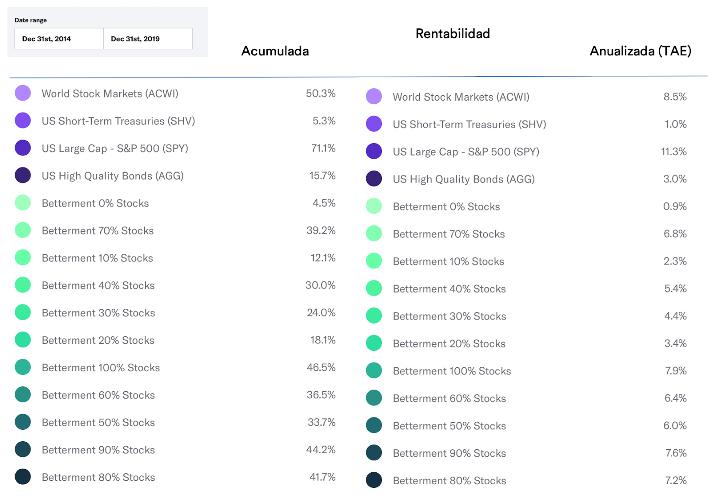This screenshot has width=714, height=498.
Task: Select Betterment 100% Stocks label in Anualizada list
Action: [x=452, y=371]
